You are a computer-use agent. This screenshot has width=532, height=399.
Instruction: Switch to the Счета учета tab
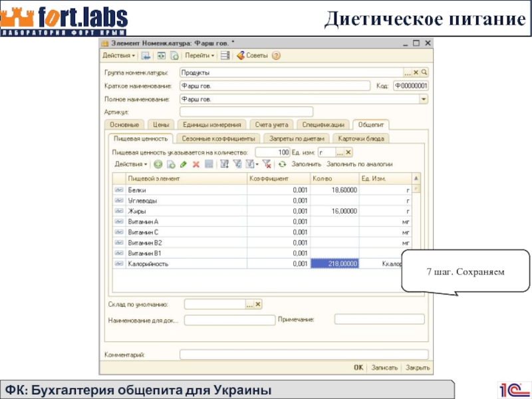pos(271,124)
